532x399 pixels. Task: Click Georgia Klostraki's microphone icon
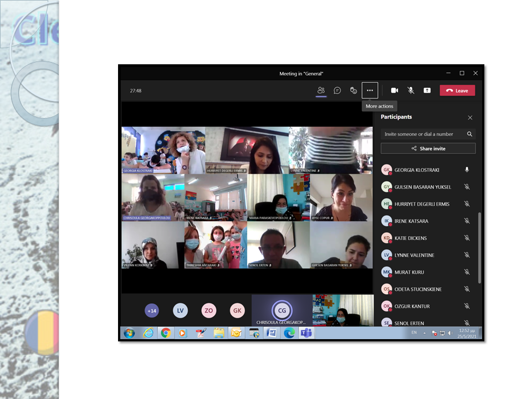pyautogui.click(x=467, y=170)
